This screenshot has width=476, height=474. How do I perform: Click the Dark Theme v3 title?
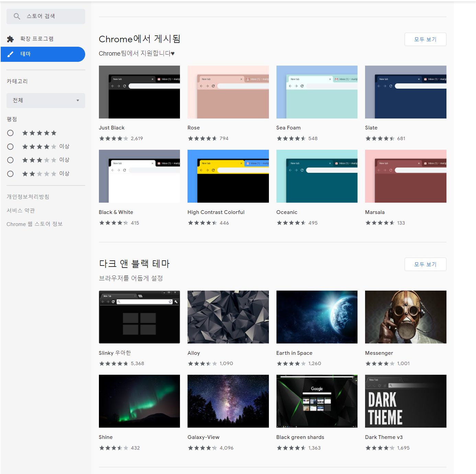click(x=384, y=437)
